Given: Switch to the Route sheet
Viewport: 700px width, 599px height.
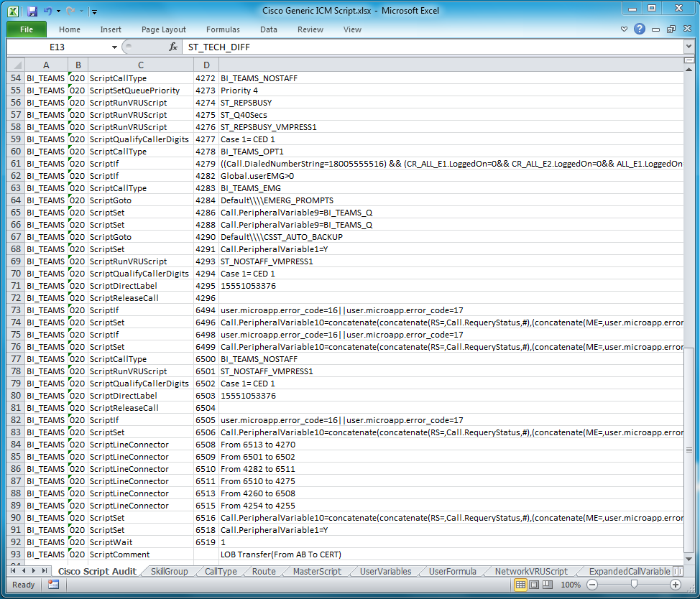Looking at the screenshot, I should click(x=264, y=571).
